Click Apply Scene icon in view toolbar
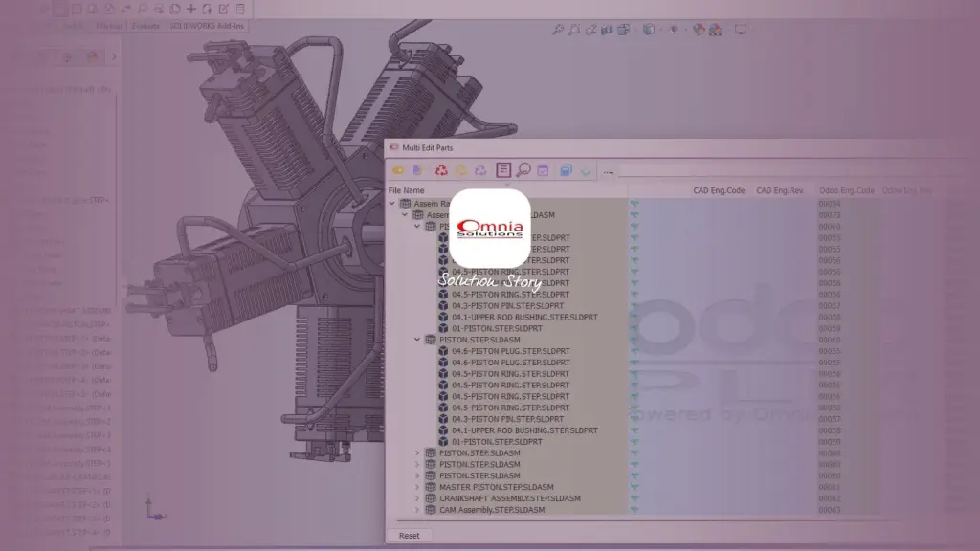This screenshot has height=551, width=980. [x=715, y=30]
